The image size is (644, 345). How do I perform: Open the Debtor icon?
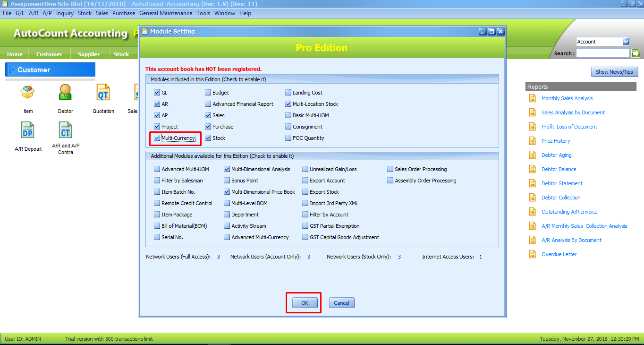coord(66,92)
